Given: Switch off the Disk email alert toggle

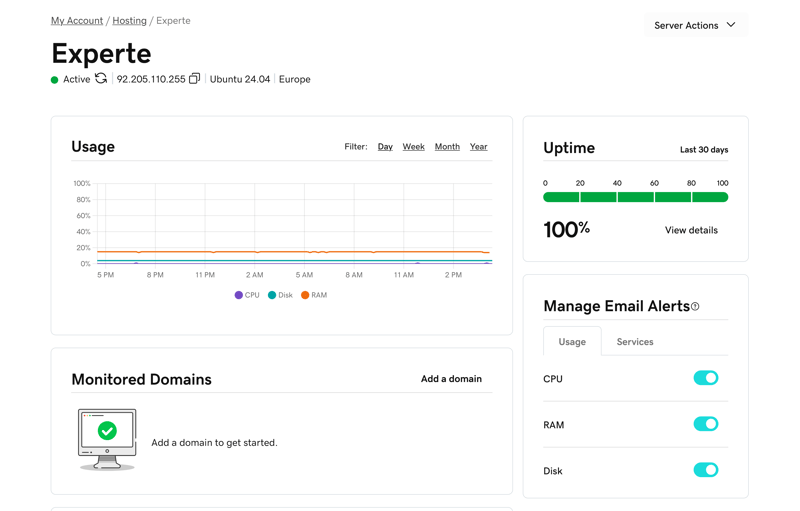Looking at the screenshot, I should [705, 470].
